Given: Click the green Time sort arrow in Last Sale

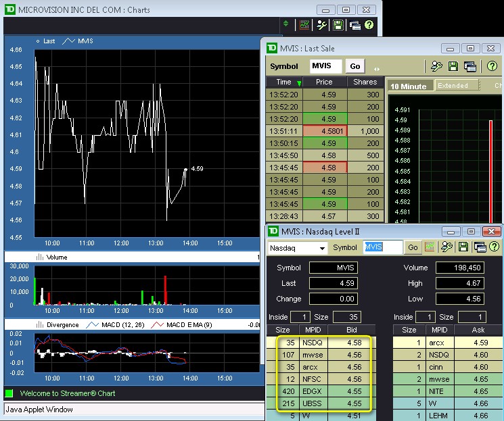Looking at the screenshot, I should [299, 84].
